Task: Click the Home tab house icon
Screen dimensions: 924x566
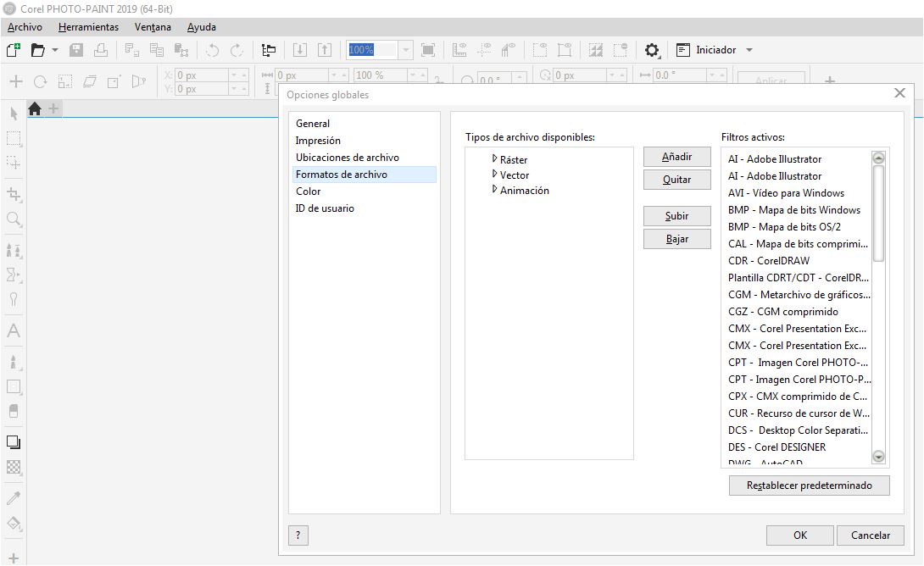Action: pyautogui.click(x=35, y=109)
